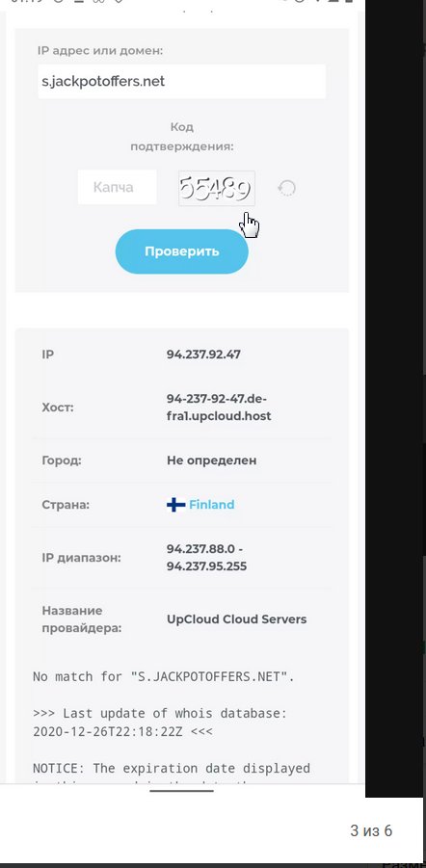
Task: Click the bottom sheet drag handle
Action: tap(182, 791)
